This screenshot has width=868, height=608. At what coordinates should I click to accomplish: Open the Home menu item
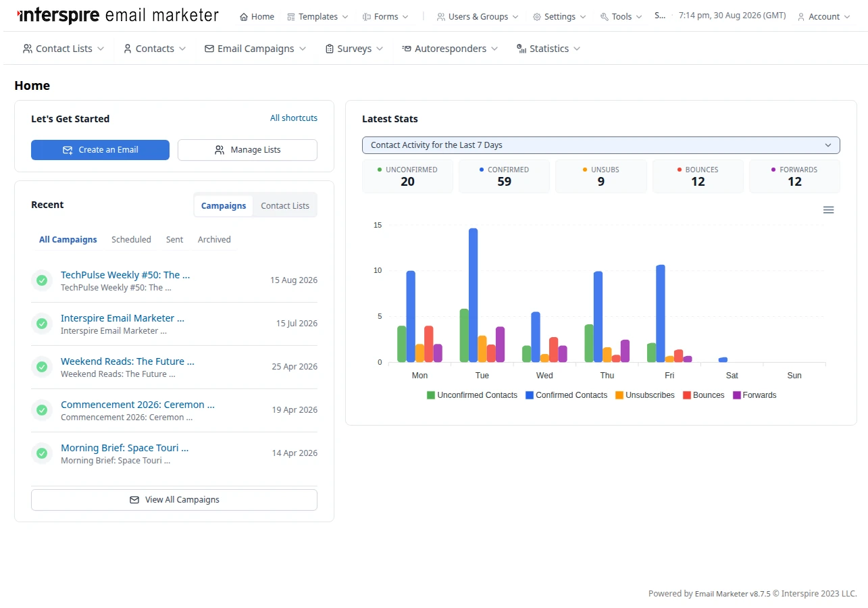(x=257, y=17)
